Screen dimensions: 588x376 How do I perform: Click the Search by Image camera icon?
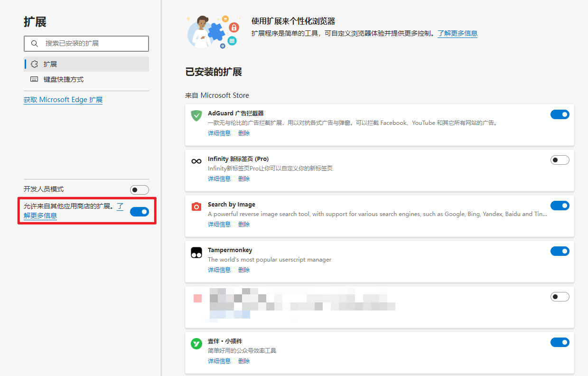coord(196,207)
